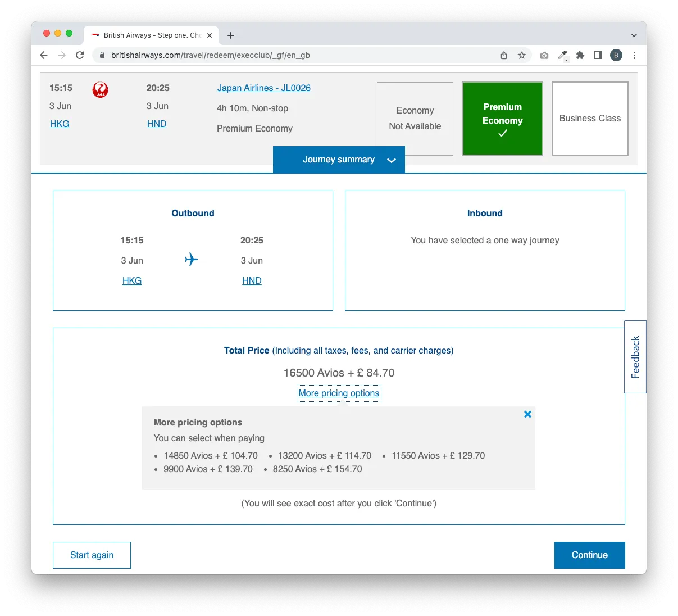Toggle the More pricing options link
678x616 pixels.
tap(339, 393)
